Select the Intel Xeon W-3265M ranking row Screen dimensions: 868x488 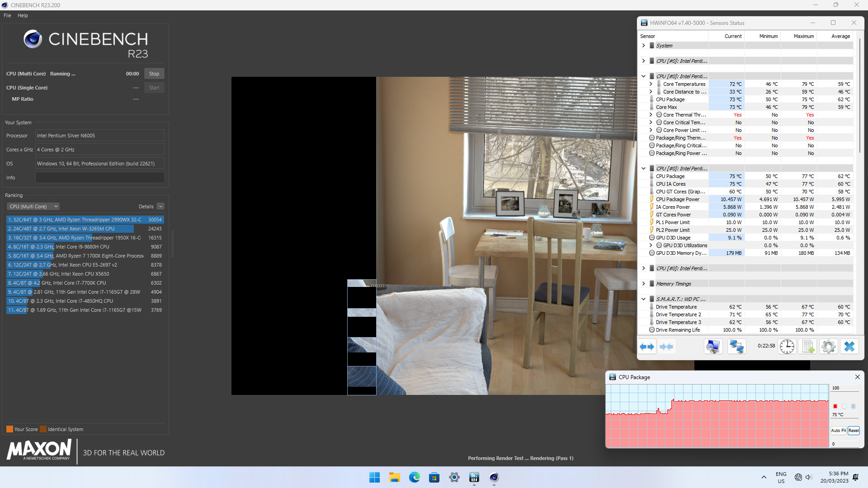(x=85, y=229)
